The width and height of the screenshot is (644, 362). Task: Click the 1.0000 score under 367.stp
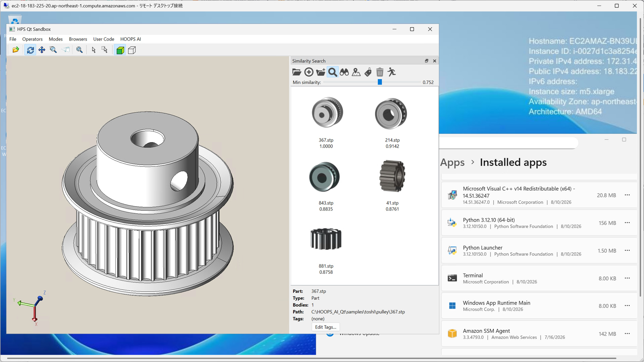click(326, 146)
